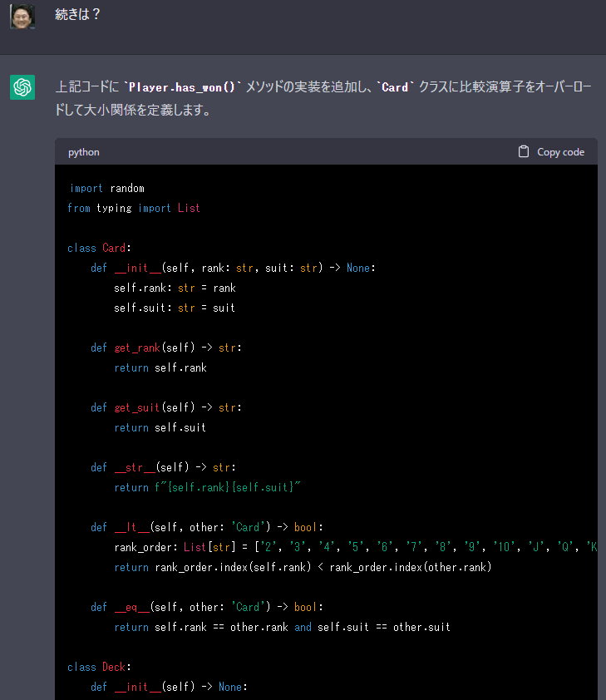The width and height of the screenshot is (606, 700).
Task: Click the class Card: definition line
Action: point(99,249)
